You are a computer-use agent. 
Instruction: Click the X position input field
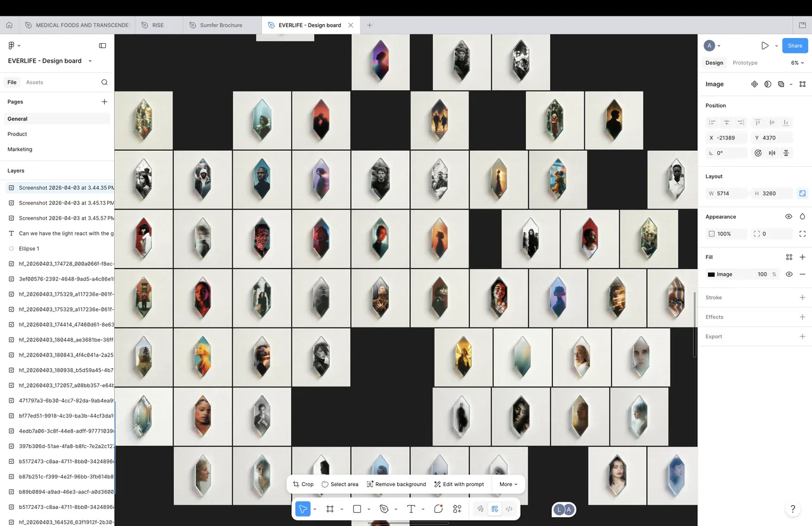click(726, 138)
